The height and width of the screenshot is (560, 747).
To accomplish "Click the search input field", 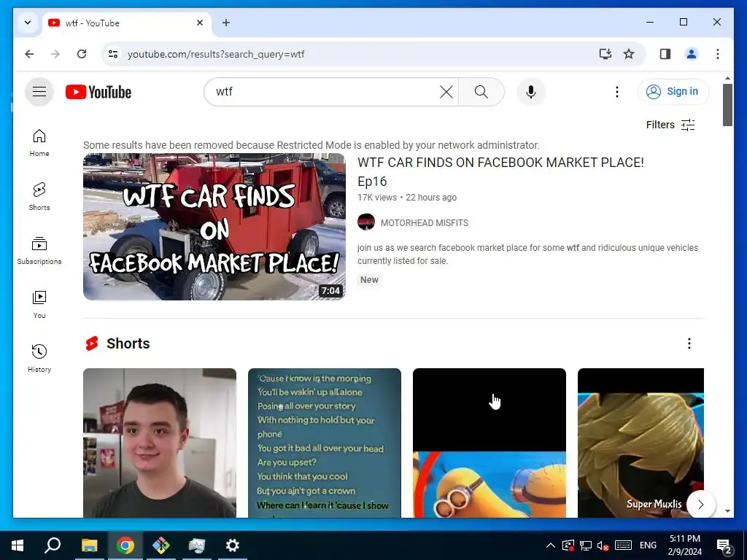I will pos(325,92).
